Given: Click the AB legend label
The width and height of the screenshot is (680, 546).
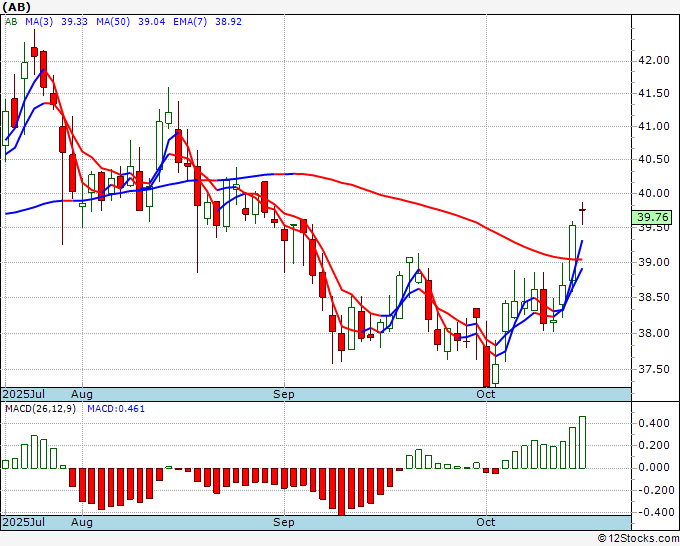Looking at the screenshot, I should [x=11, y=22].
